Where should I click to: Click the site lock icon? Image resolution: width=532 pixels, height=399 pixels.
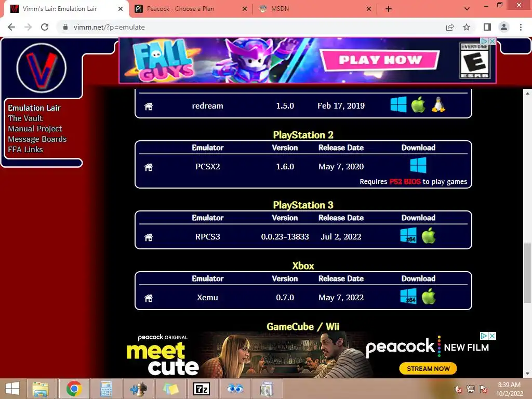pos(65,27)
